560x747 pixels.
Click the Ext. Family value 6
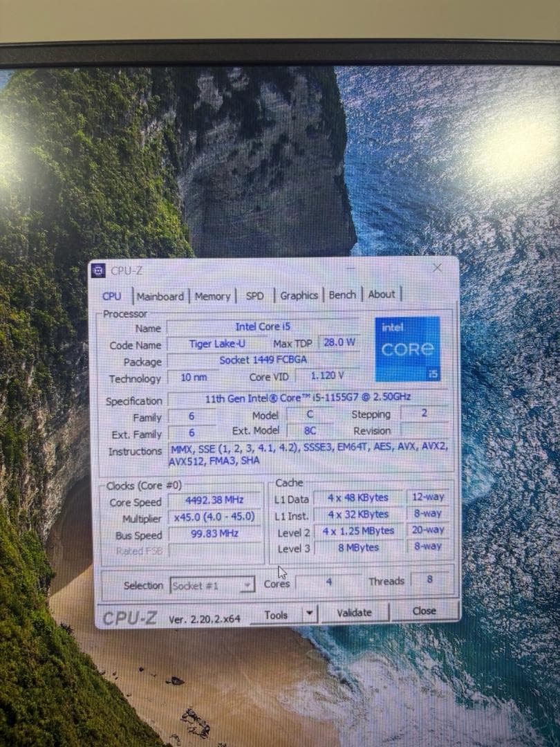click(192, 432)
